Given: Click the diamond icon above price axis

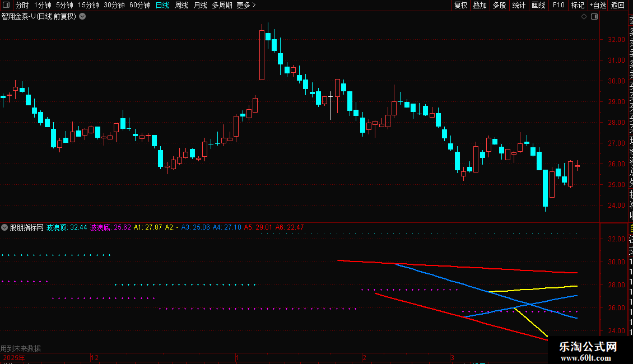Looking at the screenshot, I should 584,17.
